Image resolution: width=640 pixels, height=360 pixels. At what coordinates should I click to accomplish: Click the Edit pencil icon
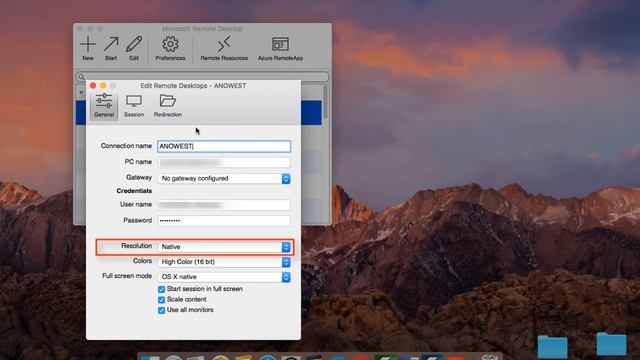click(134, 44)
